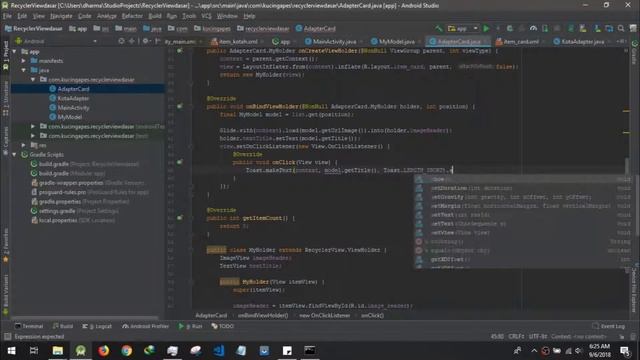The height and width of the screenshot is (360, 640).
Task: Toggle the Favorites side tab
Action: [x=6, y=245]
